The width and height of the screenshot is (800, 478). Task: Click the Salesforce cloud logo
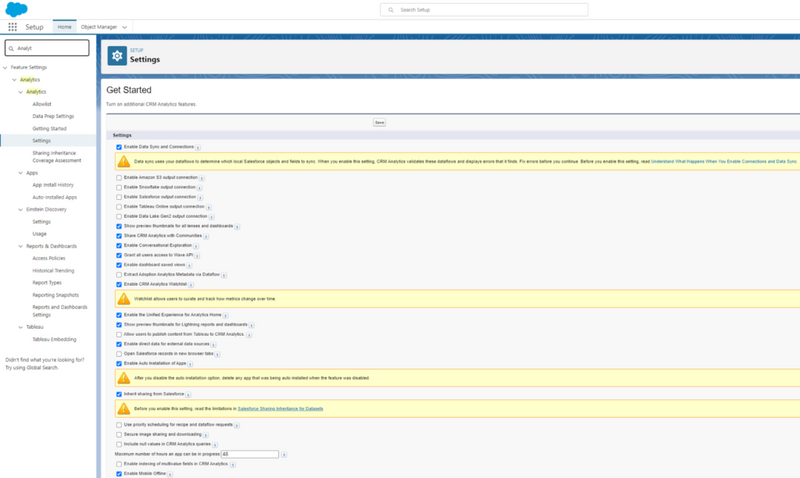tap(16, 9)
